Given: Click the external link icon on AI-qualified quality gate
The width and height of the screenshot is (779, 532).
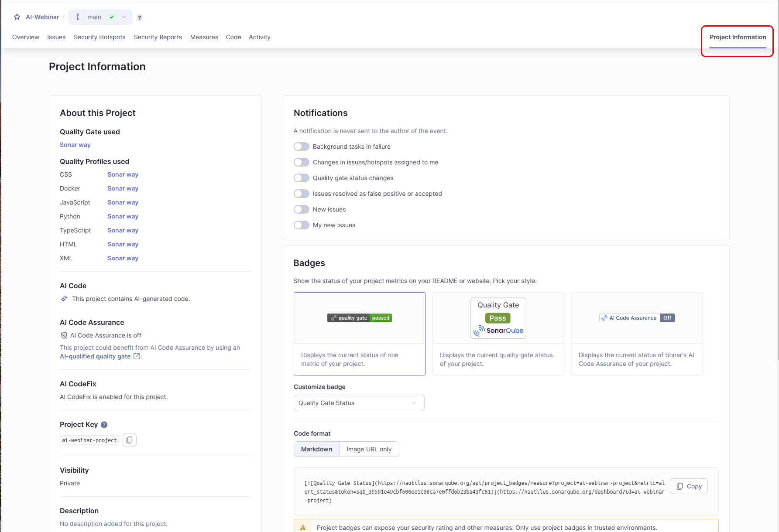Looking at the screenshot, I should (x=137, y=356).
